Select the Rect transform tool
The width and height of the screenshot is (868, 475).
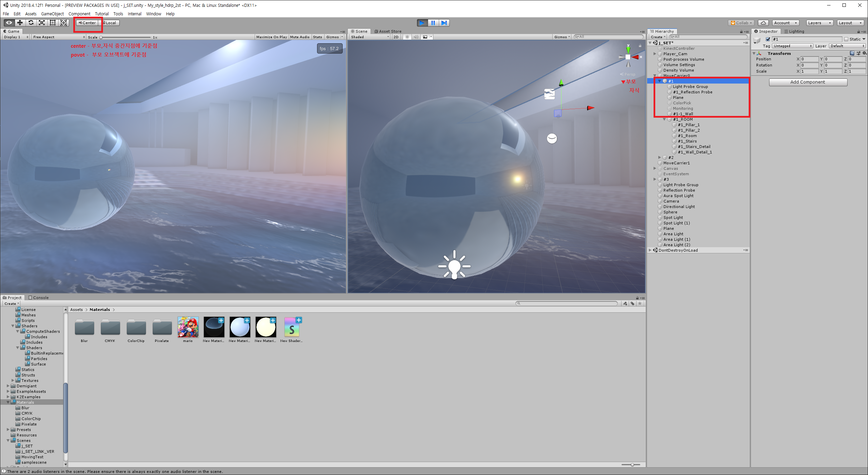click(x=53, y=23)
